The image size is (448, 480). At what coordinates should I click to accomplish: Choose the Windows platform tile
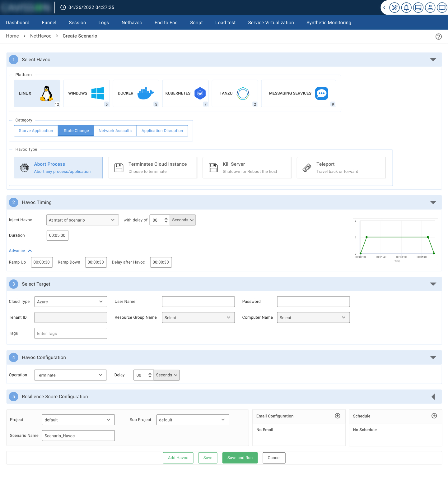[x=86, y=93]
